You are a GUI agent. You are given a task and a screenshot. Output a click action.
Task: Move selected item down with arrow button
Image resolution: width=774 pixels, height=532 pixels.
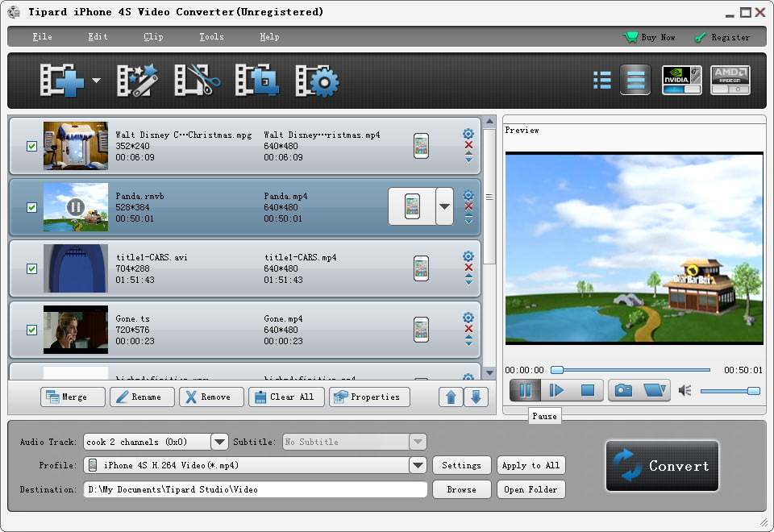476,397
